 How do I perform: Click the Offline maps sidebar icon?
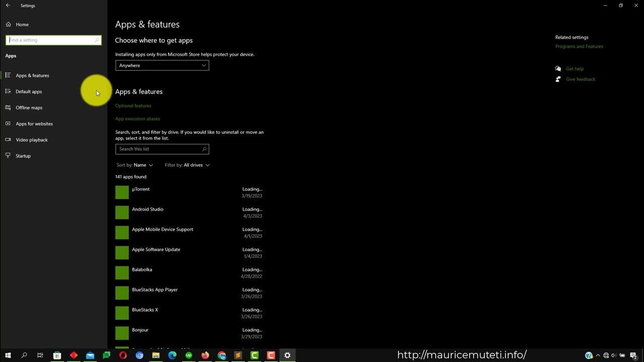click(8, 108)
